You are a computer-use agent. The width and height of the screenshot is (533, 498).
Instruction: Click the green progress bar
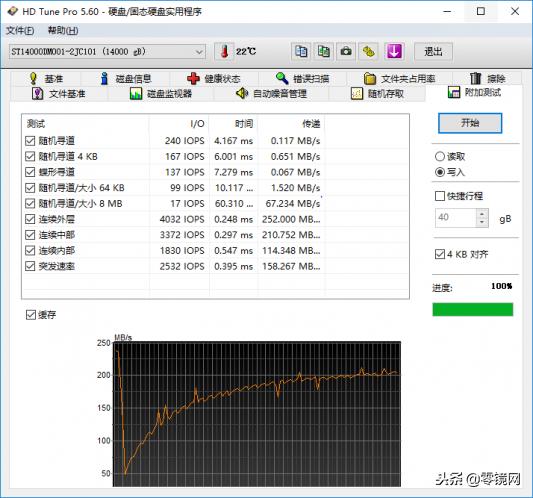click(472, 309)
